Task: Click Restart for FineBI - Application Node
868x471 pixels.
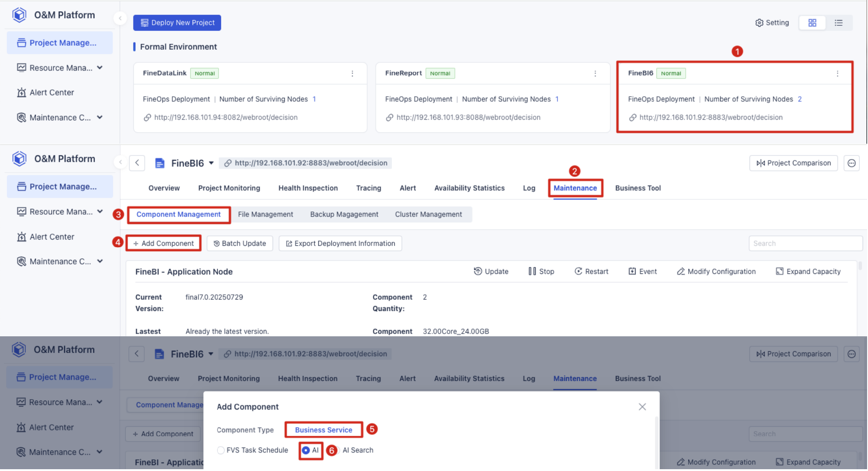Action: (591, 271)
